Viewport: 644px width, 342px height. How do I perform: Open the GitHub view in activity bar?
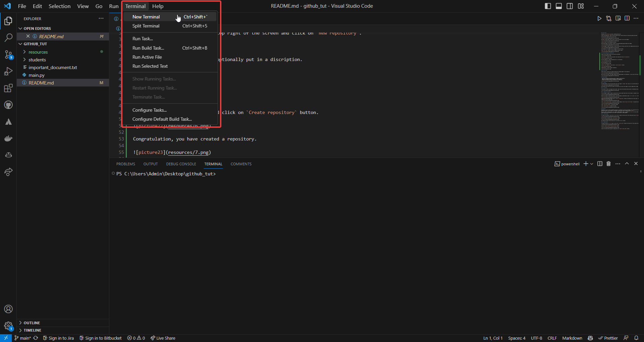pyautogui.click(x=8, y=105)
